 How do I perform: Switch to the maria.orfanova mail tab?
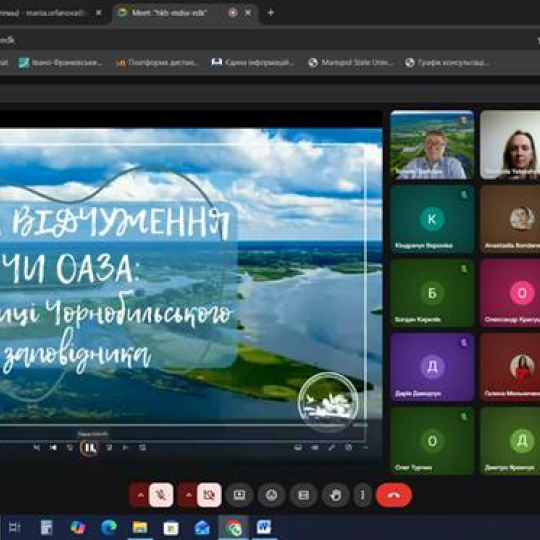pyautogui.click(x=52, y=13)
